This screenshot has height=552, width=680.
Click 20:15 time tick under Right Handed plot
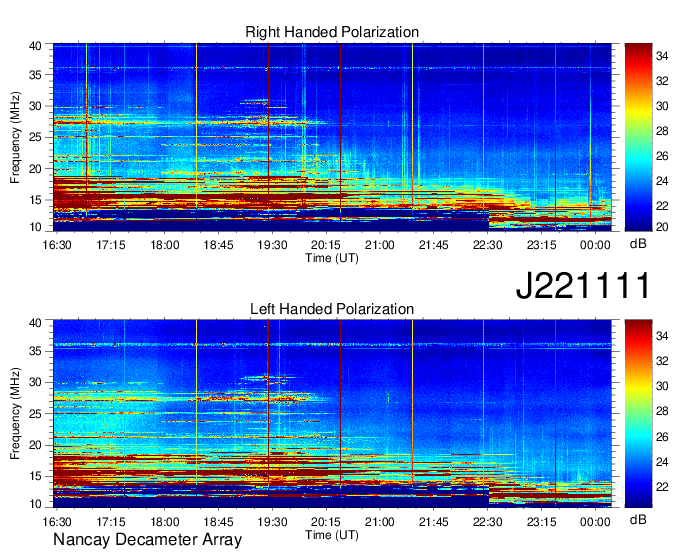(x=326, y=245)
